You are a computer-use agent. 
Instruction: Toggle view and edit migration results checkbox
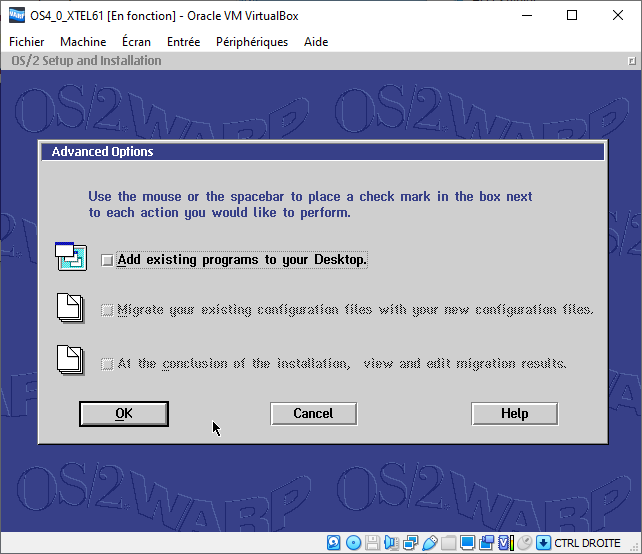point(107,364)
